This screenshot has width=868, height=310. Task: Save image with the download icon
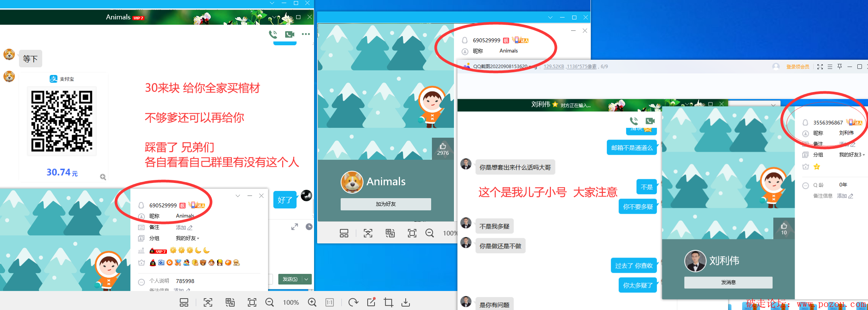[x=406, y=302]
